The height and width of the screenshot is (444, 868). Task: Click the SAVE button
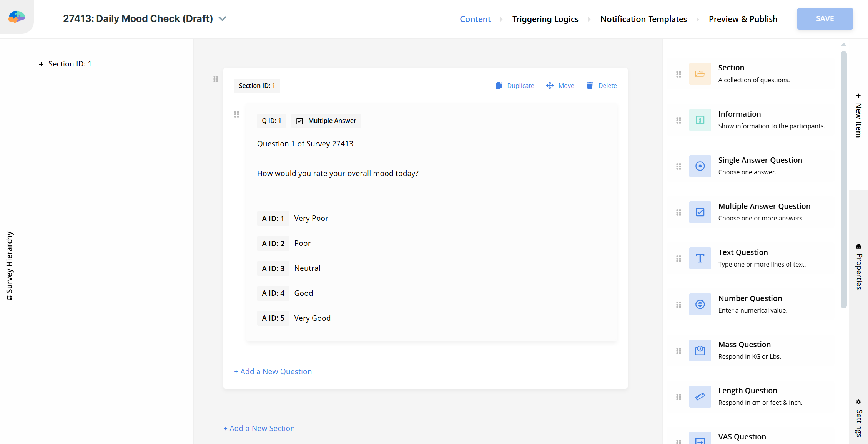pyautogui.click(x=825, y=19)
